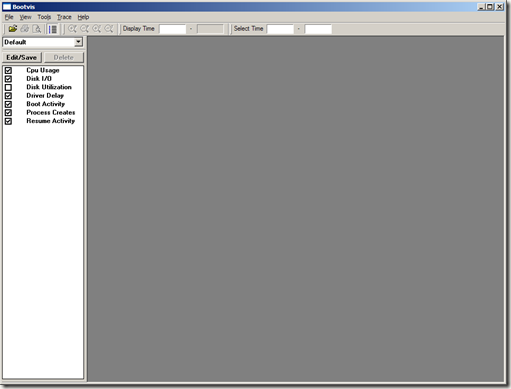Click the fourth zoom magnifier icon
The width and height of the screenshot is (511, 389).
109,29
